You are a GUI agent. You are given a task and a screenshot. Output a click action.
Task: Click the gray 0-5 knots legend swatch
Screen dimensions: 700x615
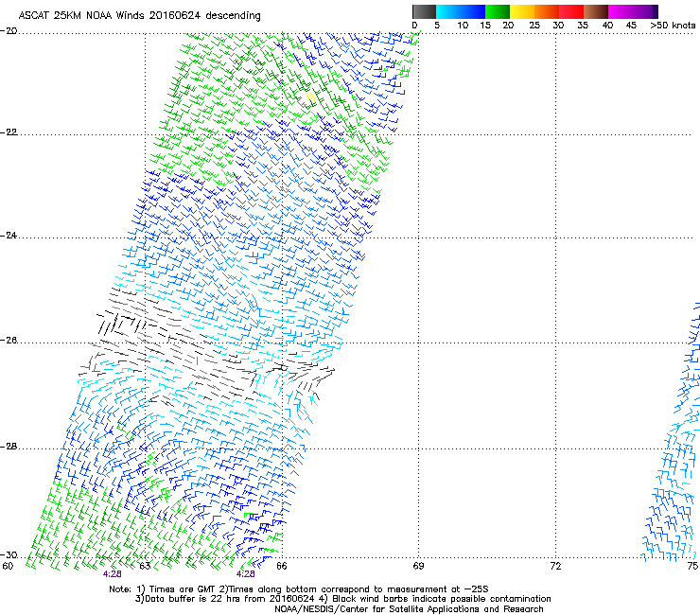pos(424,11)
